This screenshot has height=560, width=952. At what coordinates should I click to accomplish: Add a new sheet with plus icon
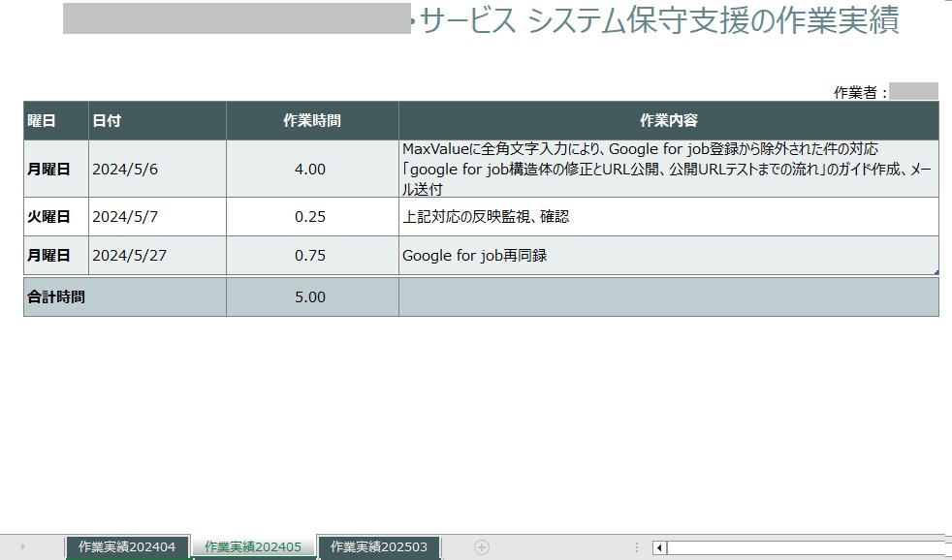[x=482, y=547]
